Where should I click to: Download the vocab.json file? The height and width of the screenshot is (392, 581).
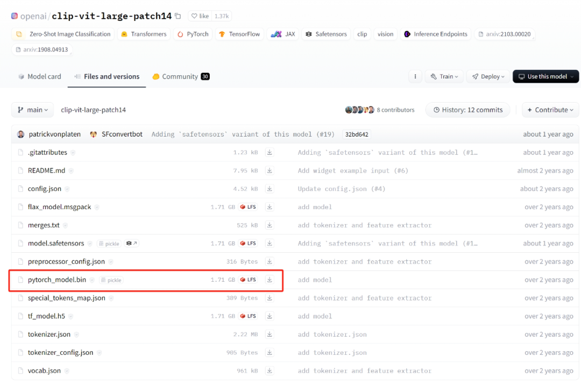(270, 370)
